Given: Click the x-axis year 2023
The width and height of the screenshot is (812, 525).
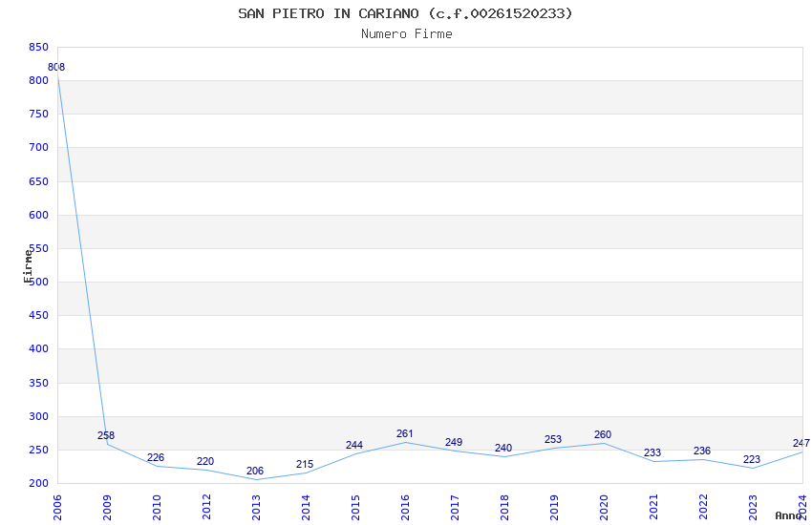Looking at the screenshot, I should point(753,508).
